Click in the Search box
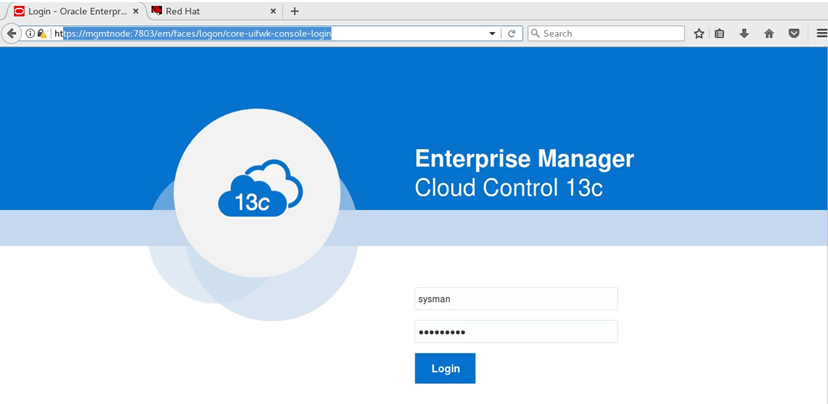 [x=606, y=33]
